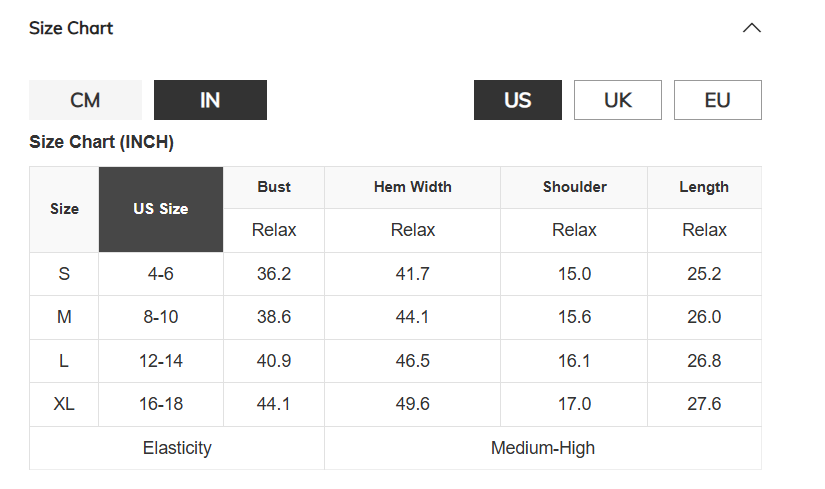Select the S size row label

click(64, 274)
